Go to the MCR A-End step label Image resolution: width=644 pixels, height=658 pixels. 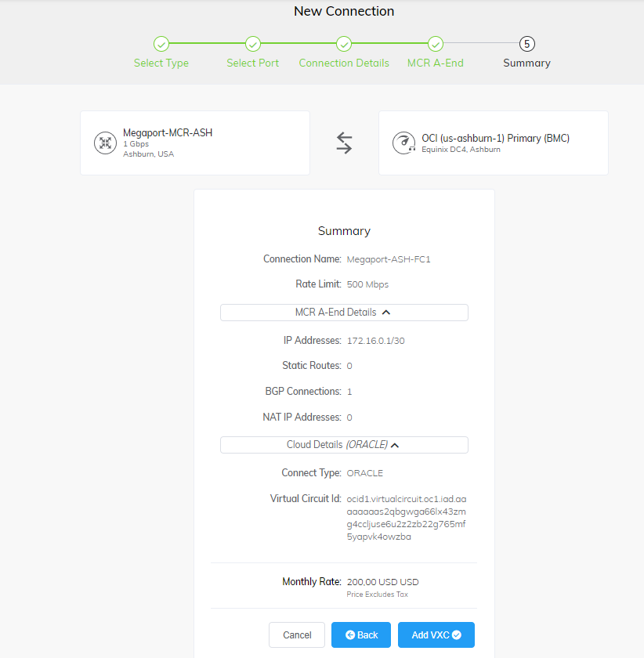point(436,63)
